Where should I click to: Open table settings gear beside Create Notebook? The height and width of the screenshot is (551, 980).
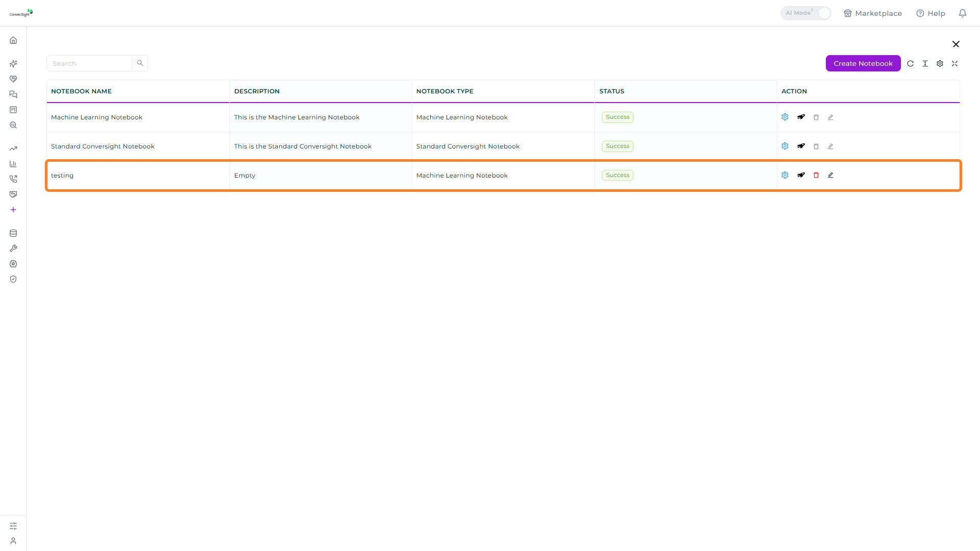pyautogui.click(x=940, y=64)
